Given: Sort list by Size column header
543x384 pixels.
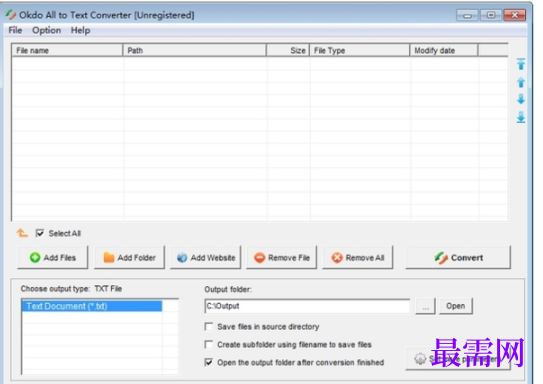Looking at the screenshot, I should tap(288, 51).
